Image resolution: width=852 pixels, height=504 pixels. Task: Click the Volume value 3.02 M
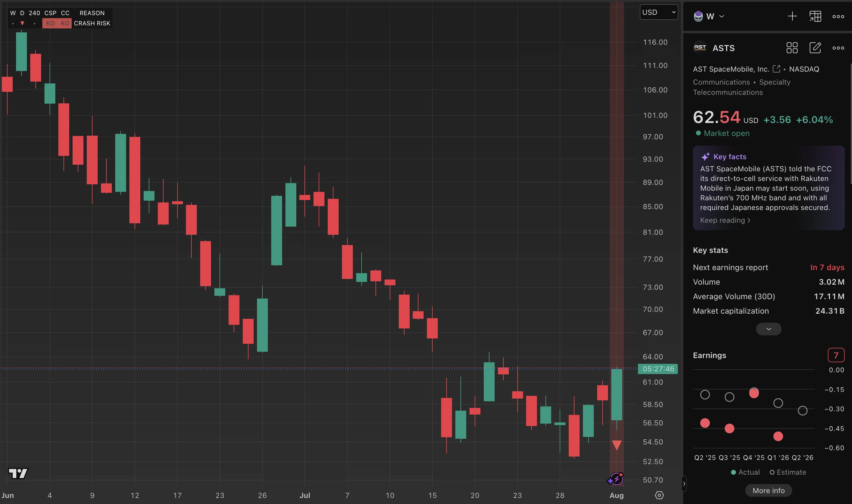[x=831, y=282]
